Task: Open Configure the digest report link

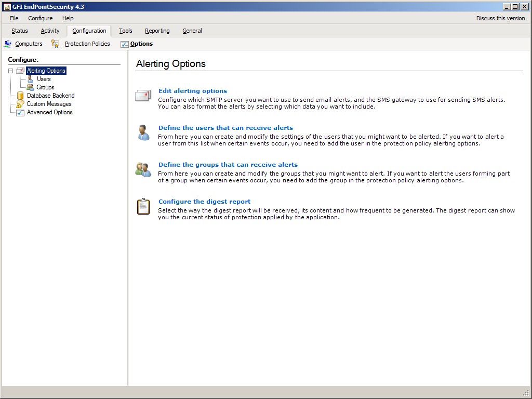Action: point(204,202)
